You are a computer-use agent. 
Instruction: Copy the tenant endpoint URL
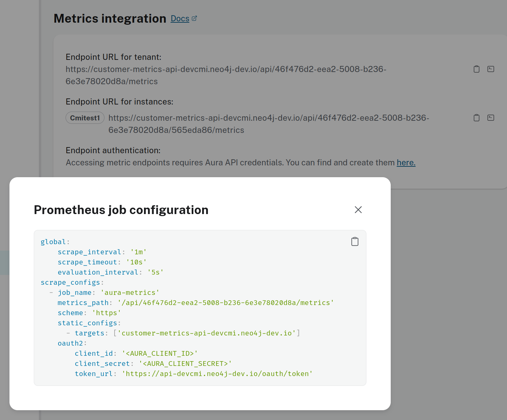[477, 69]
